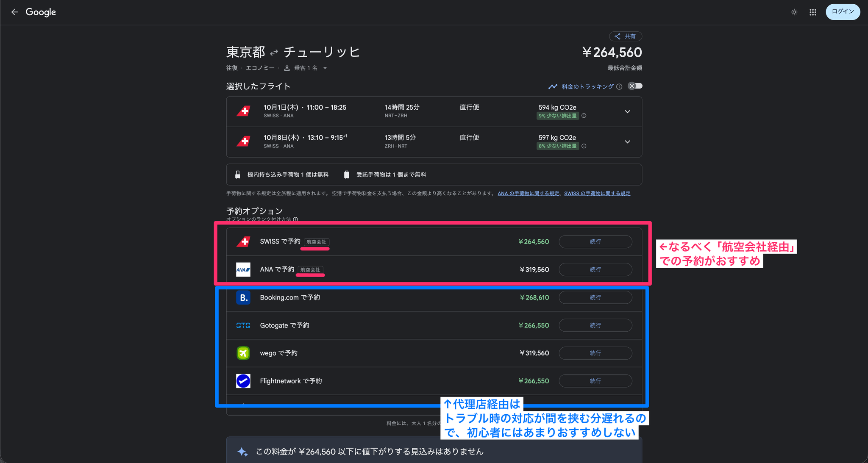The height and width of the screenshot is (463, 868).
Task: Click the ¥264,560 price for SWISS
Action: (534, 242)
